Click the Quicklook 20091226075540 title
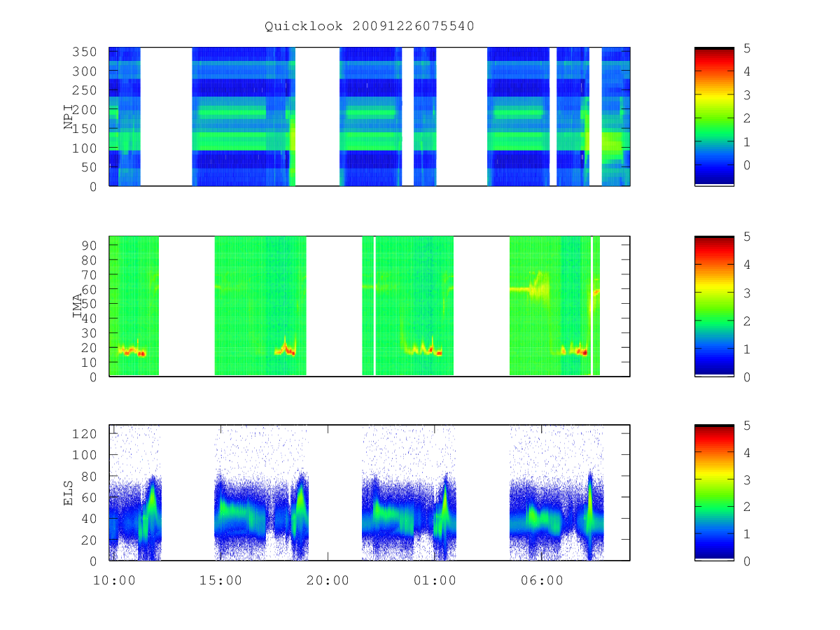 coord(369,26)
